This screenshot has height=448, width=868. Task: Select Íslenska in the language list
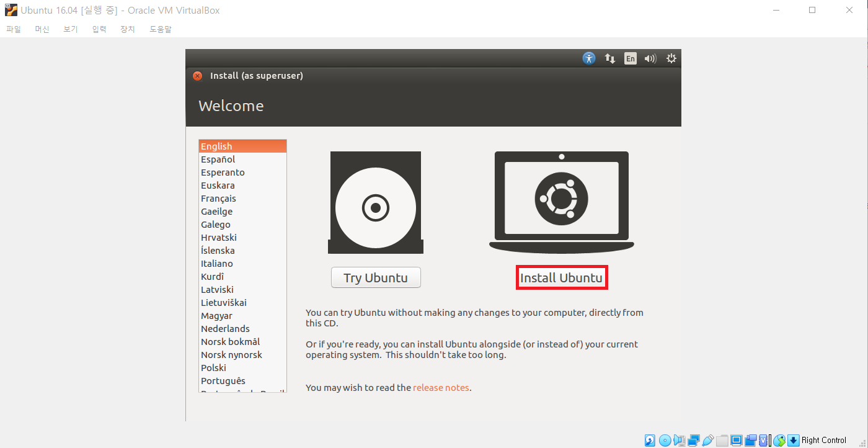(x=242, y=251)
